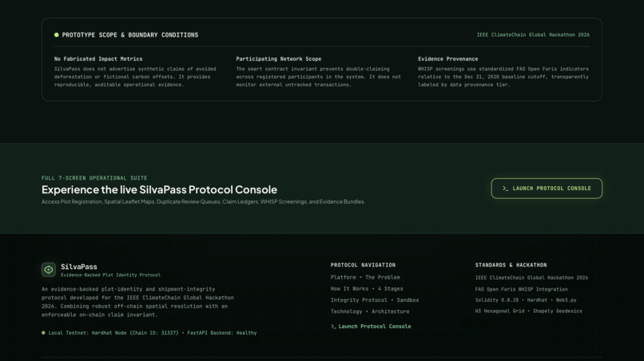The image size is (644, 361).
Task: Click the footer Launch Protocol Console link
Action: 371,327
